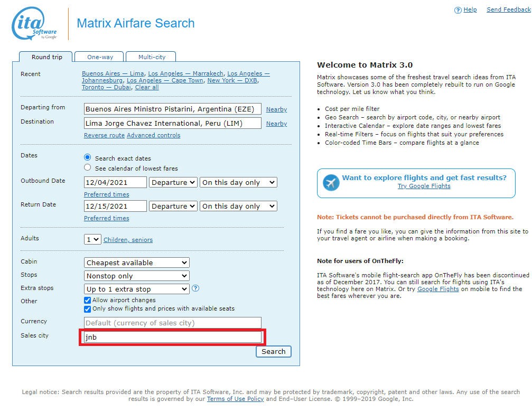Screen dimensions: 532x412
Task: Click Preferred times under Outbound Date
Action: [x=107, y=194]
